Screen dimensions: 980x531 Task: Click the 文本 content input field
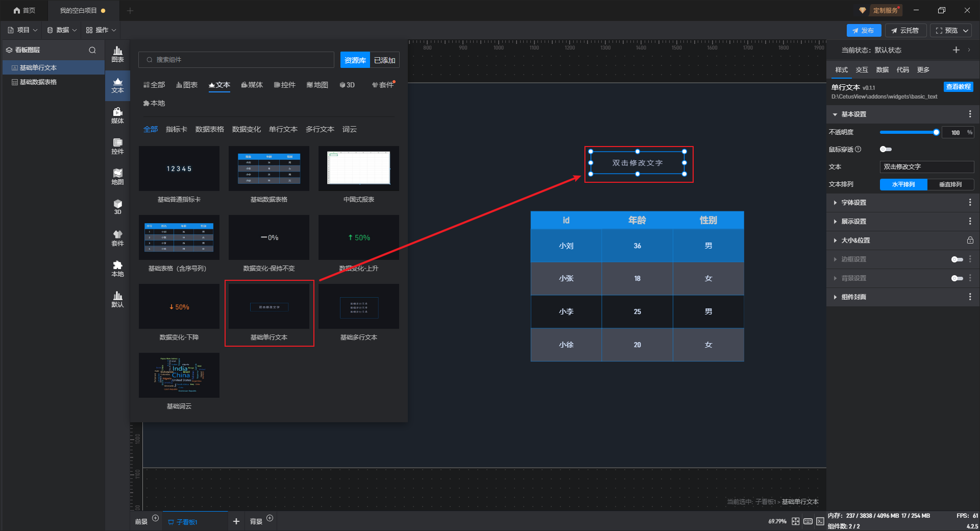tap(927, 167)
